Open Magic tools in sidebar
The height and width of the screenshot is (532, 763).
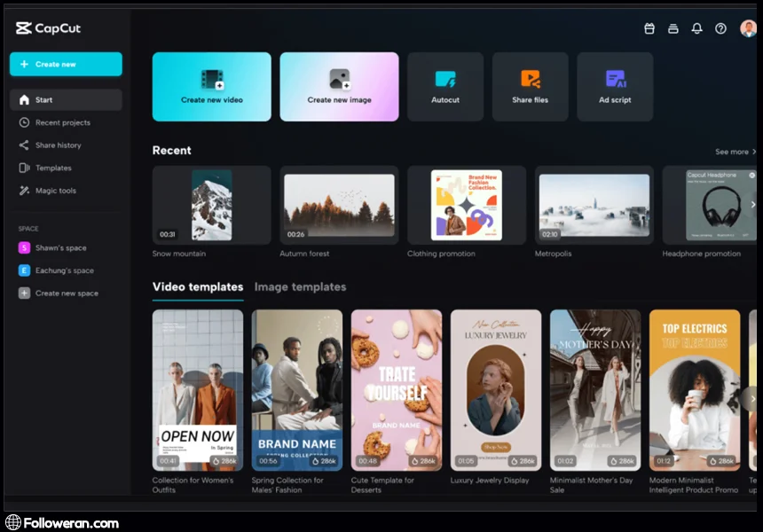pyautogui.click(x=55, y=191)
